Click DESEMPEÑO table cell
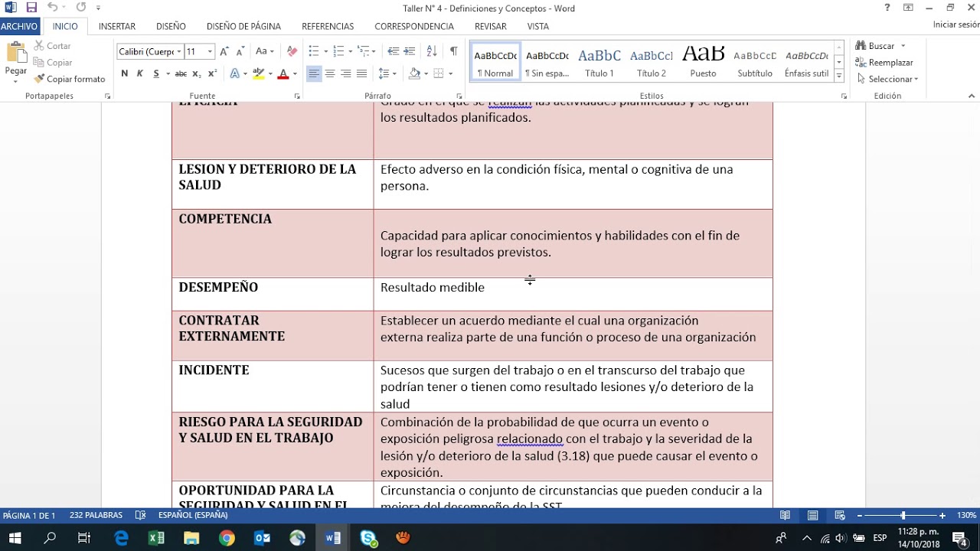Image resolution: width=980 pixels, height=551 pixels. [x=273, y=294]
